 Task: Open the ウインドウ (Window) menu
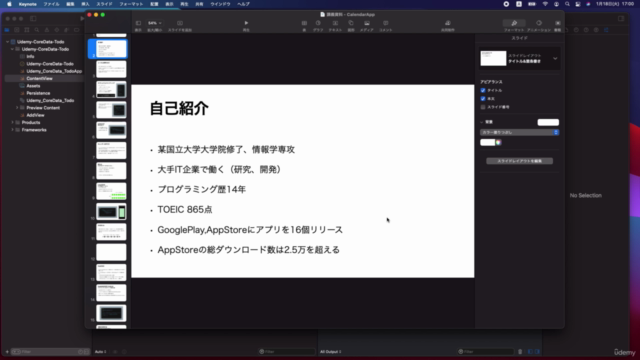click(220, 4)
